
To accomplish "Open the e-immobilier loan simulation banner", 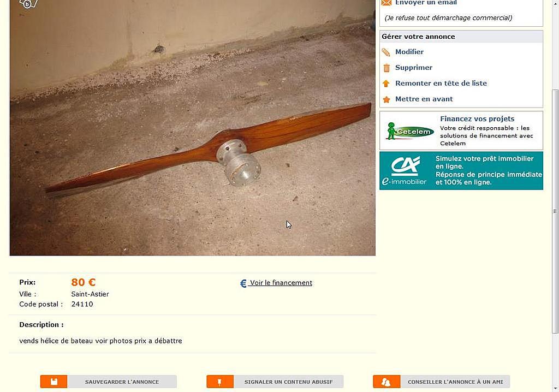I will coord(461,170).
